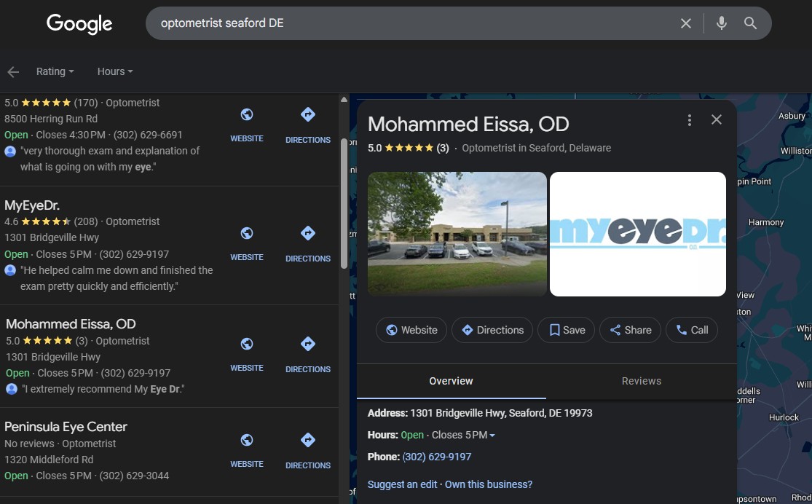Open the MyEyeDr. listing title

point(32,205)
